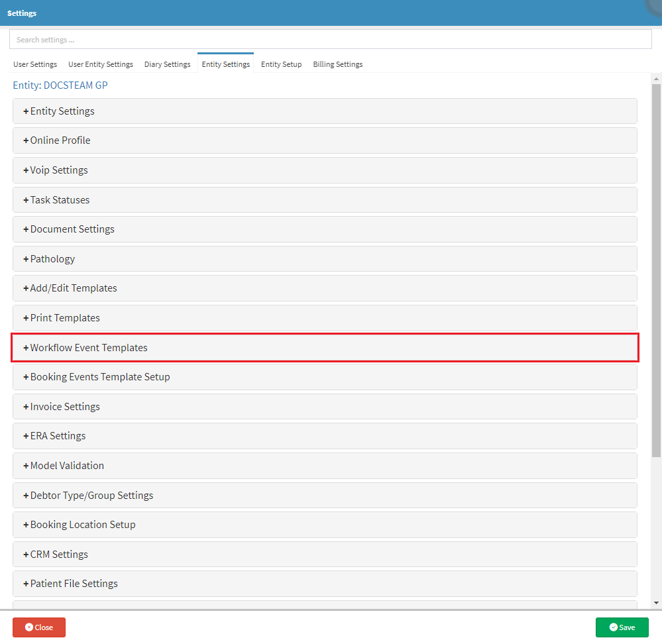This screenshot has height=644, width=662.
Task: Switch to the User Settings tab
Action: coord(35,64)
